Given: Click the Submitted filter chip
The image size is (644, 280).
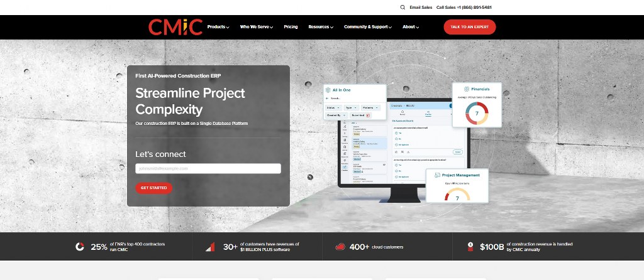Looking at the screenshot, I should pyautogui.click(x=360, y=116).
